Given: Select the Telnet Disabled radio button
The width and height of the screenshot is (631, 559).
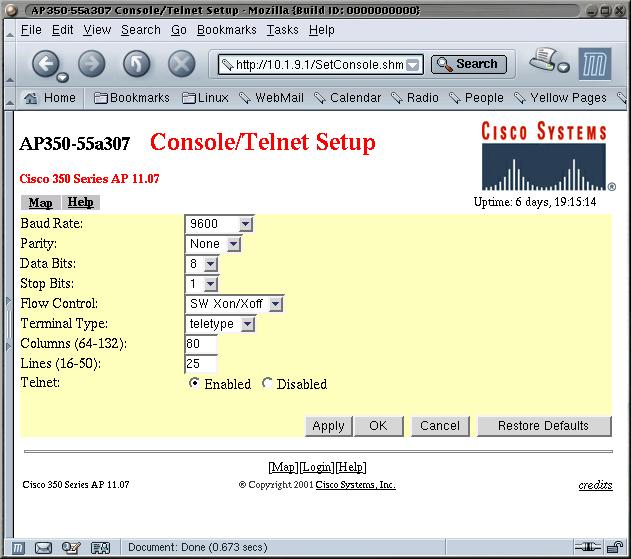Looking at the screenshot, I should point(267,383).
